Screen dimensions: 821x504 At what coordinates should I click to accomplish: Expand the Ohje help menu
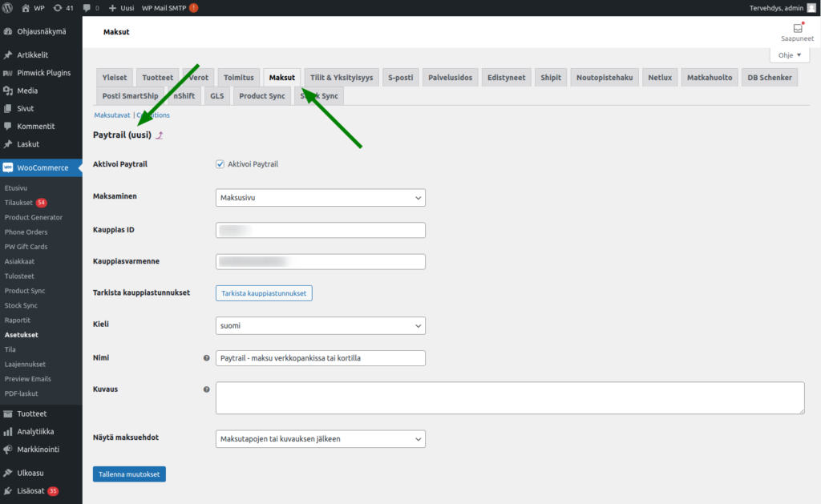(790, 55)
